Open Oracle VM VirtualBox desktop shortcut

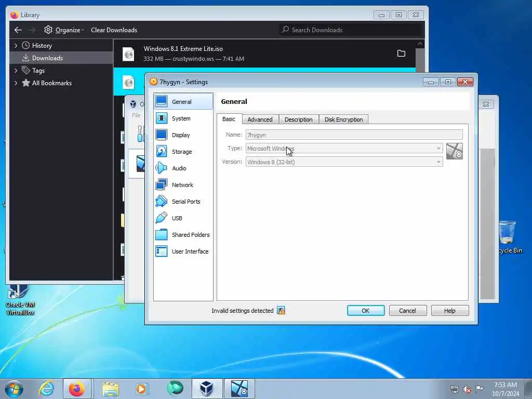pyautogui.click(x=20, y=301)
